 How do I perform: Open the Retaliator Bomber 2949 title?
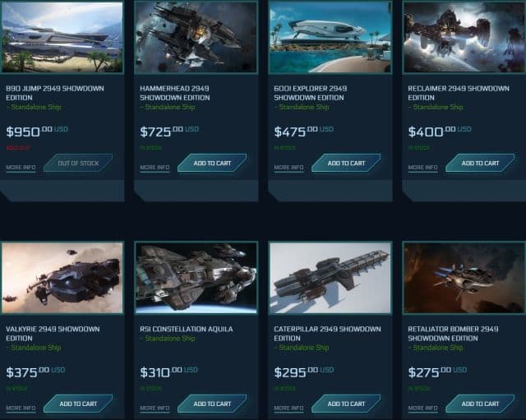pos(453,334)
